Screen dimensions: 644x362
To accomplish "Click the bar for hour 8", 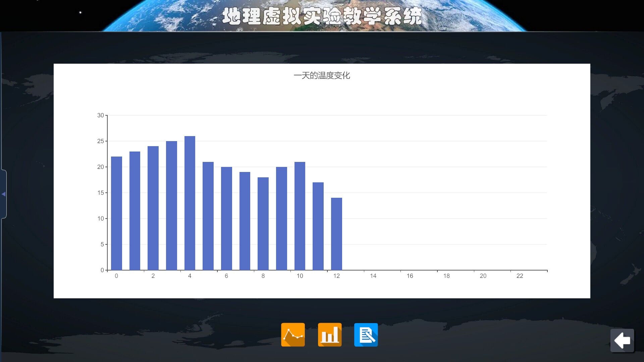I will click(x=263, y=224).
